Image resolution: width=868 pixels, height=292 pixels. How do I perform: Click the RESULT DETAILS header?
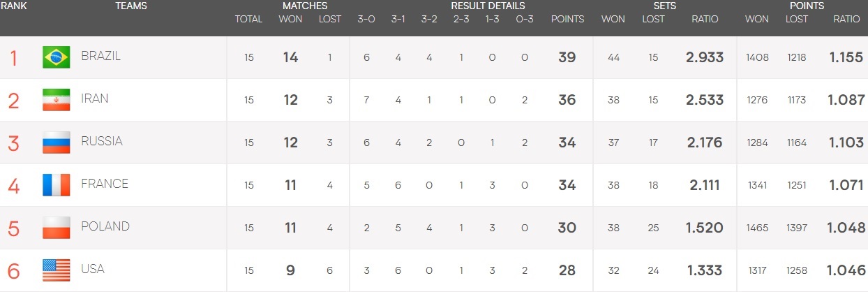[x=488, y=6]
